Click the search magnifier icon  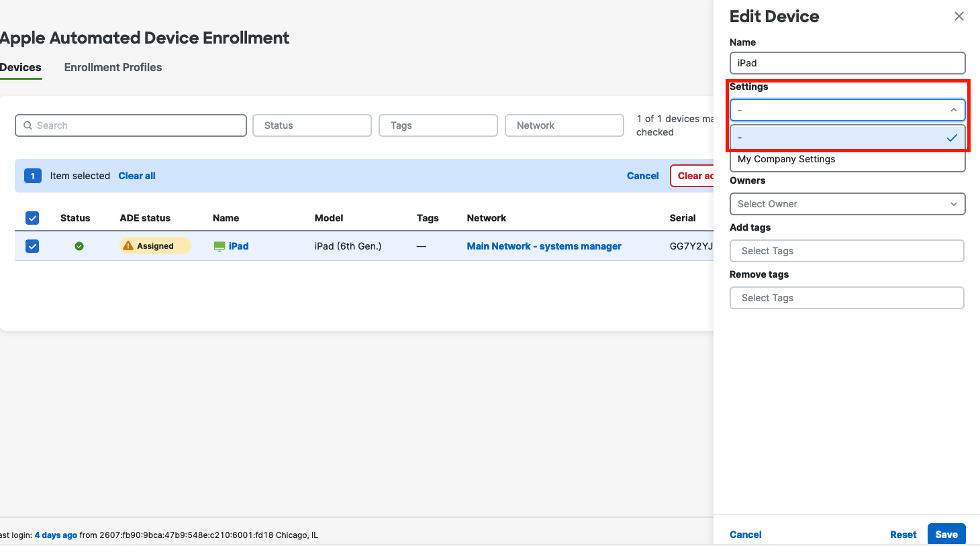pos(28,125)
